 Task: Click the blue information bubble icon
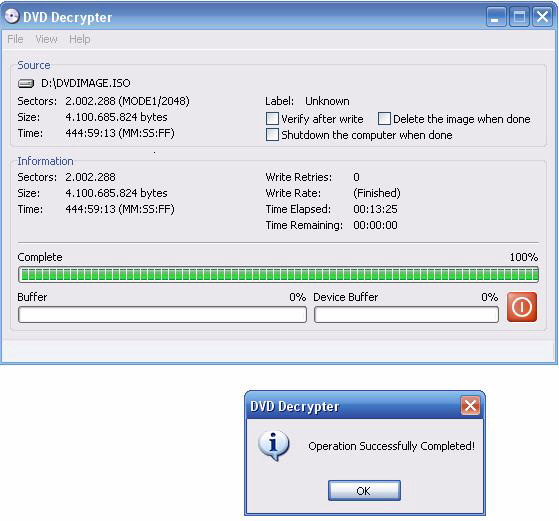tap(273, 446)
